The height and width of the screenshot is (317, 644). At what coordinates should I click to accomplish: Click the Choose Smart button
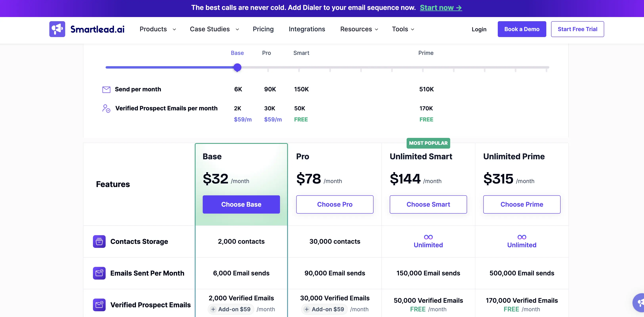click(x=428, y=204)
